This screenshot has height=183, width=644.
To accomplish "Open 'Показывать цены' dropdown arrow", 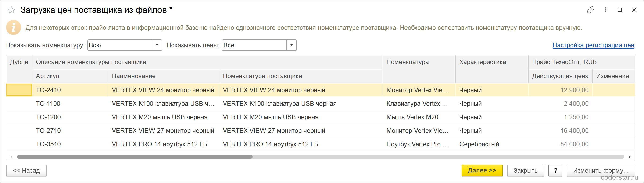I will click(291, 45).
